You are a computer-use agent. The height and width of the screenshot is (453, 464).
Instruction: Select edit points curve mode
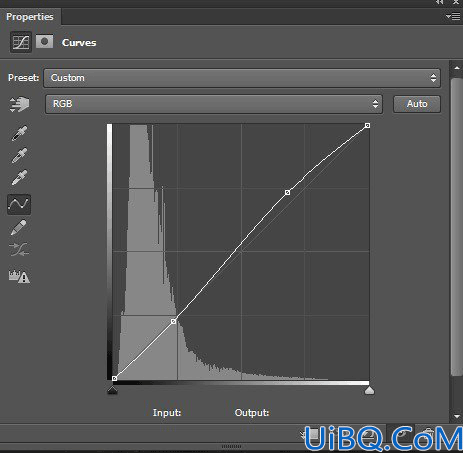[x=19, y=204]
